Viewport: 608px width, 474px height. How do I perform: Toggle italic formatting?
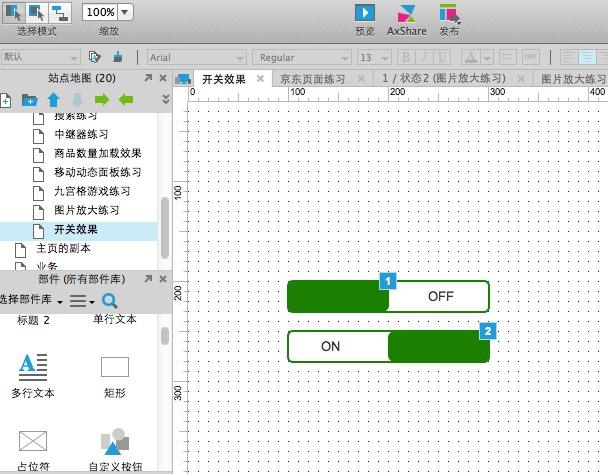coord(424,57)
